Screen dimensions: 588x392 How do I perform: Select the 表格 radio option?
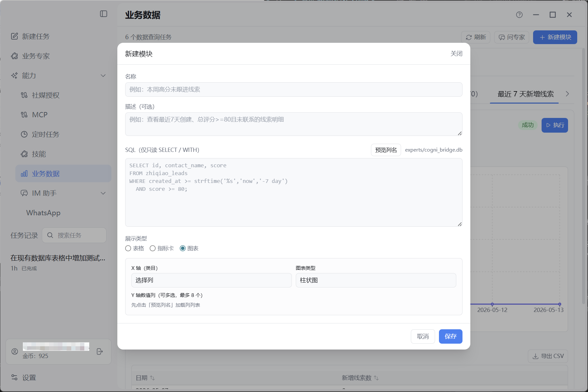click(x=128, y=248)
